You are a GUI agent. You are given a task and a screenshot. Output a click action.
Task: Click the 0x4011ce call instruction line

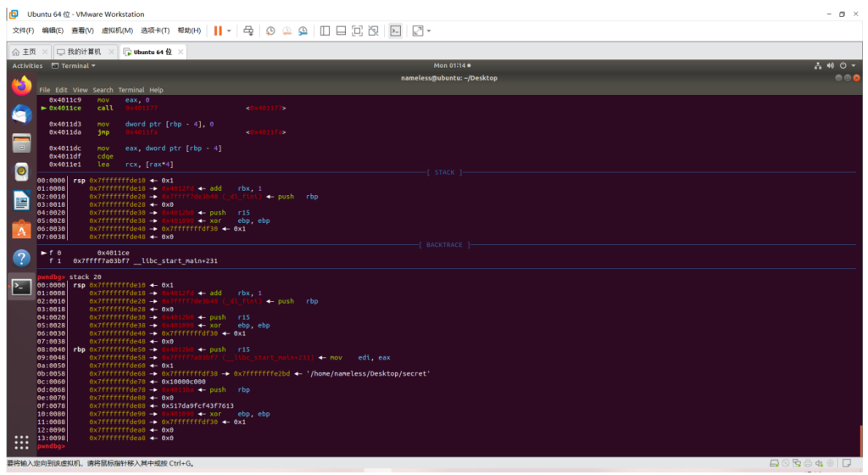164,108
